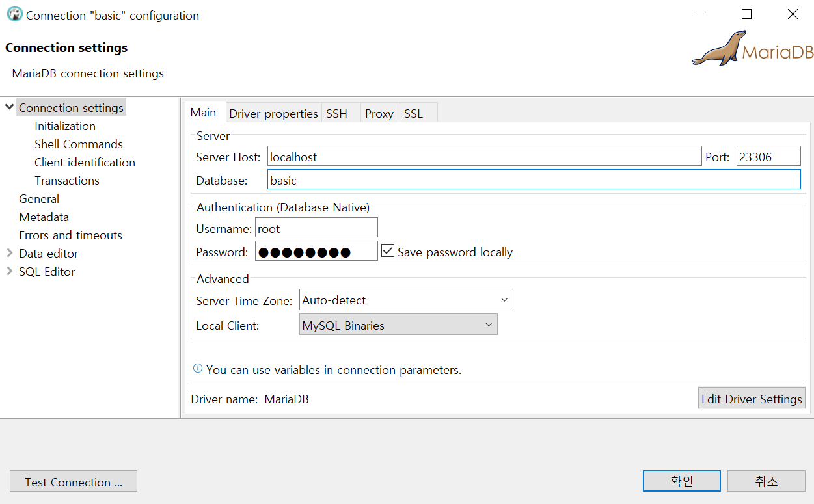Open the Server Time Zone dropdown
This screenshot has width=814, height=504.
coord(406,300)
